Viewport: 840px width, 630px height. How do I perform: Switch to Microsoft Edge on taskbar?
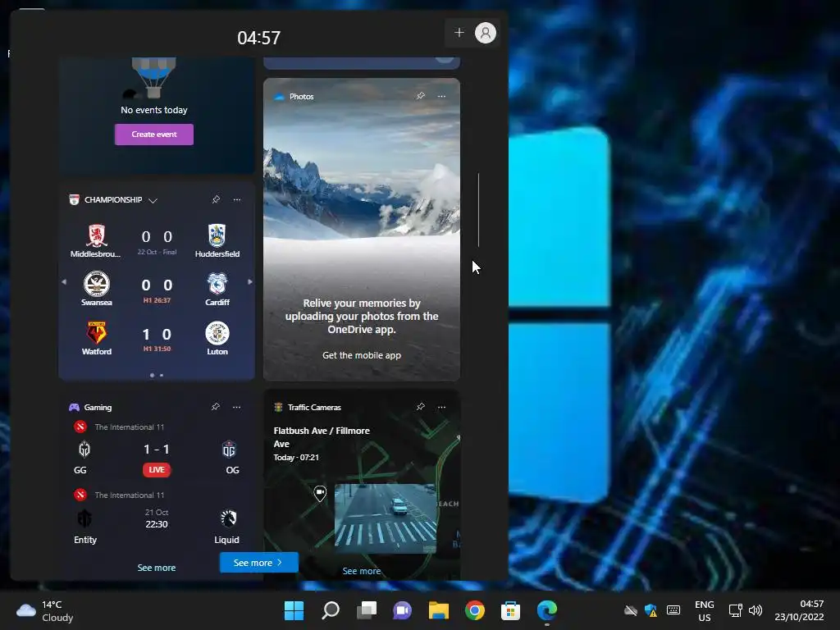point(547,610)
